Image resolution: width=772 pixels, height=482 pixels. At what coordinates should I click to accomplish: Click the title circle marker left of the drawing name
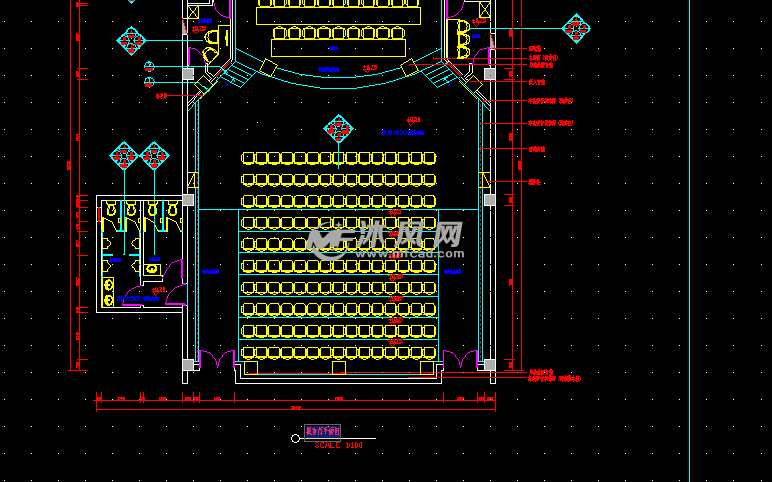point(295,438)
